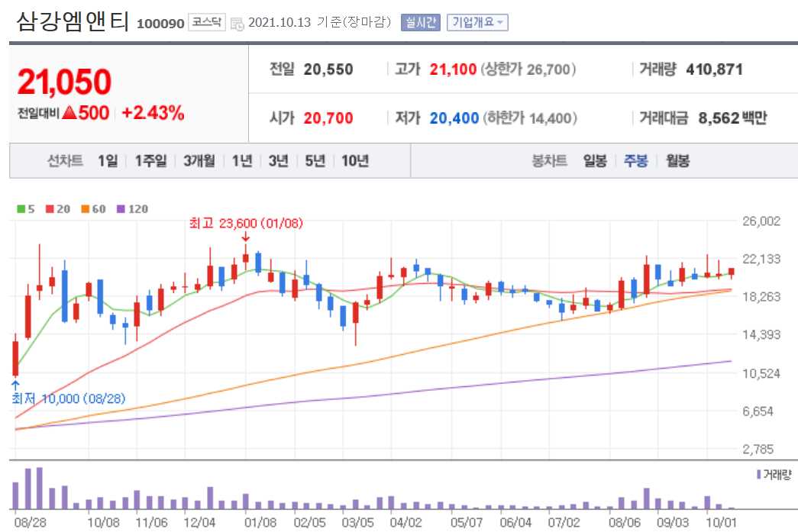
Task: Click the chart print icon beside the date
Action: [x=235, y=22]
